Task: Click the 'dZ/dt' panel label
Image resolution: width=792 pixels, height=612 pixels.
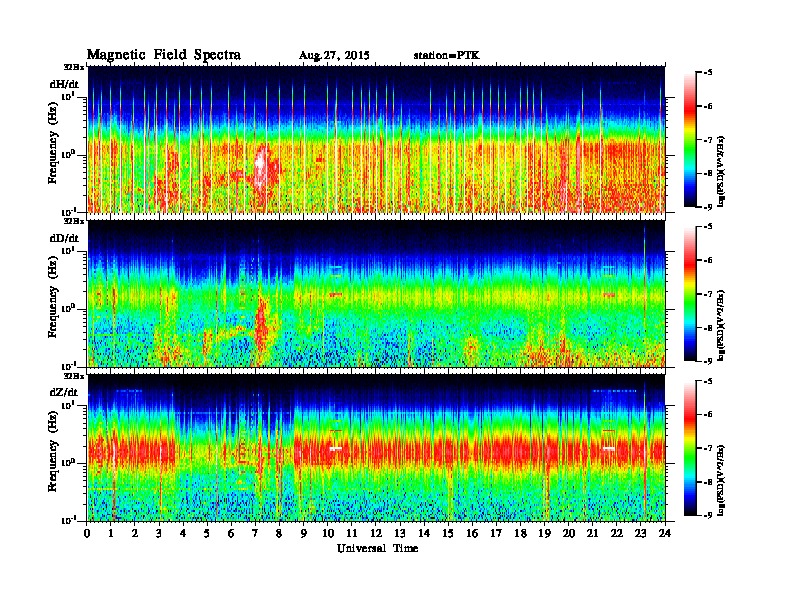Action: click(x=64, y=392)
